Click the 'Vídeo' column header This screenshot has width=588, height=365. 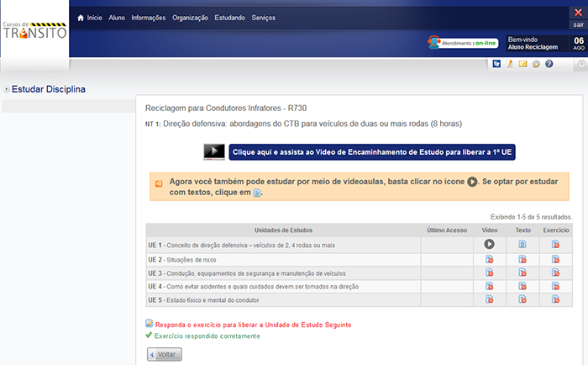click(490, 230)
